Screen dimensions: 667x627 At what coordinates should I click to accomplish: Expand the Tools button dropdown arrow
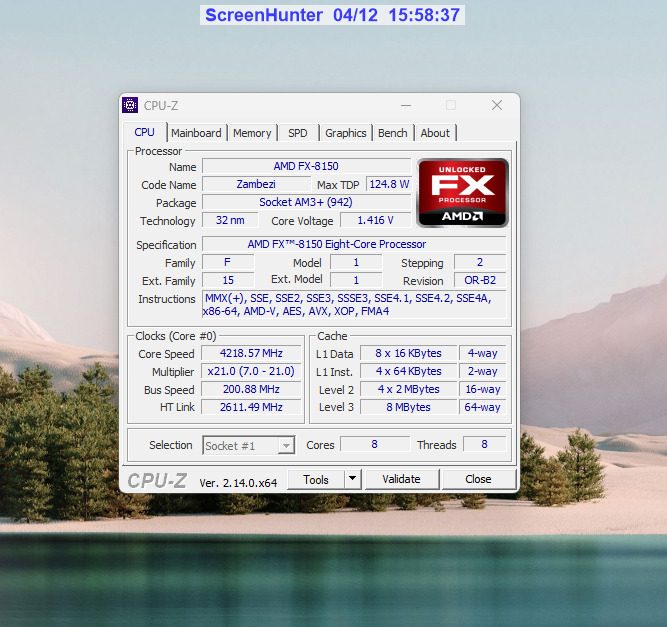pyautogui.click(x=352, y=479)
